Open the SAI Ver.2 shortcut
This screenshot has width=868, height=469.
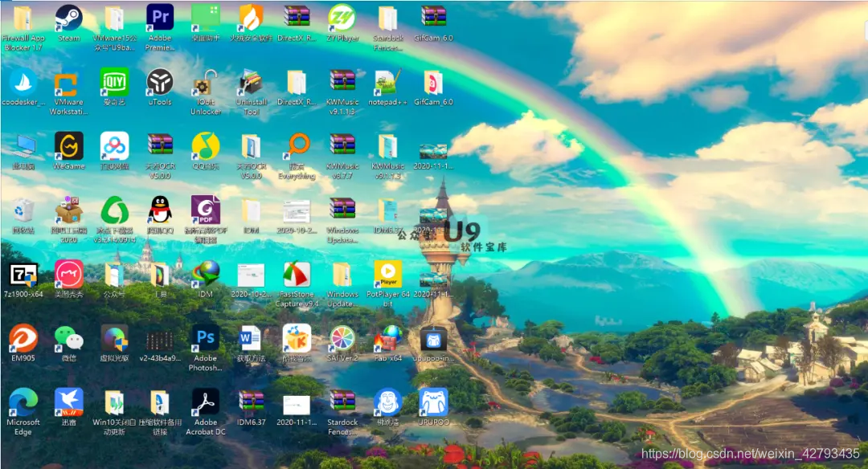[x=342, y=338]
